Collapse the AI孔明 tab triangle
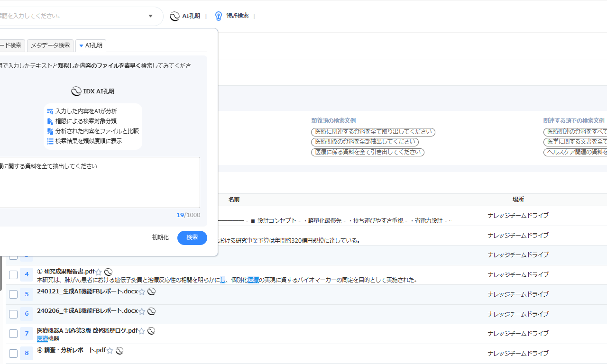 click(x=81, y=46)
